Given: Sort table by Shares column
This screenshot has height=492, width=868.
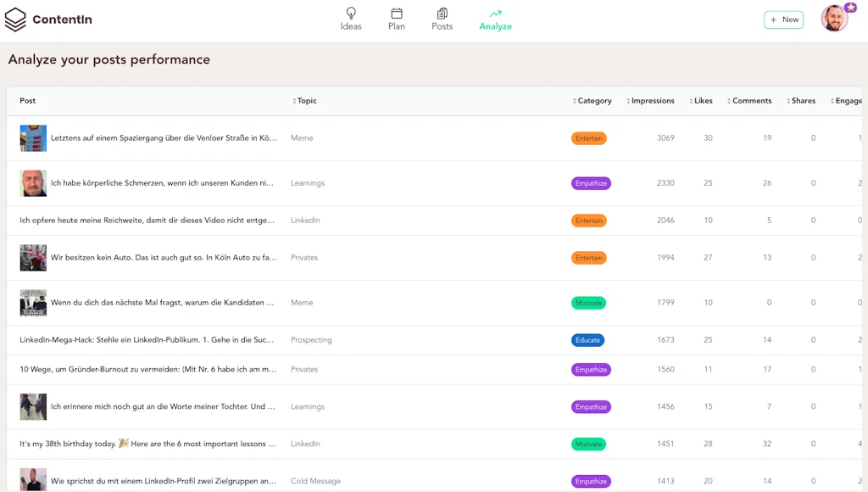Looking at the screenshot, I should click(x=803, y=101).
